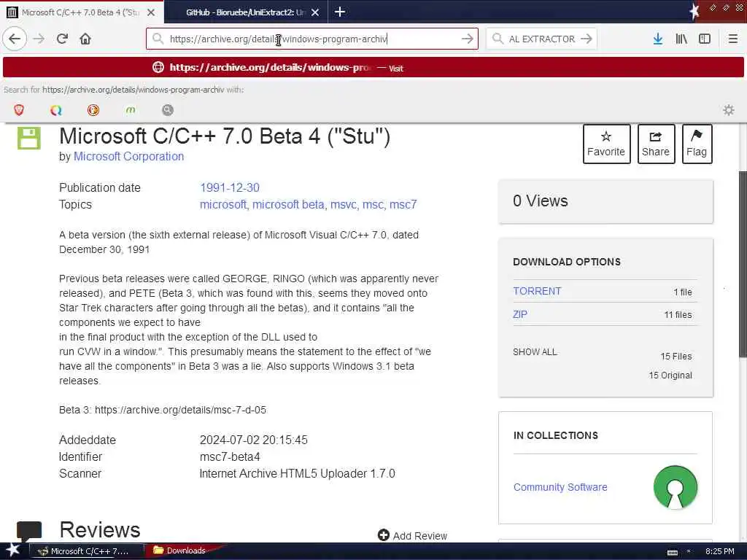Open the Community Software collection link
This screenshot has height=560, width=747.
click(560, 487)
